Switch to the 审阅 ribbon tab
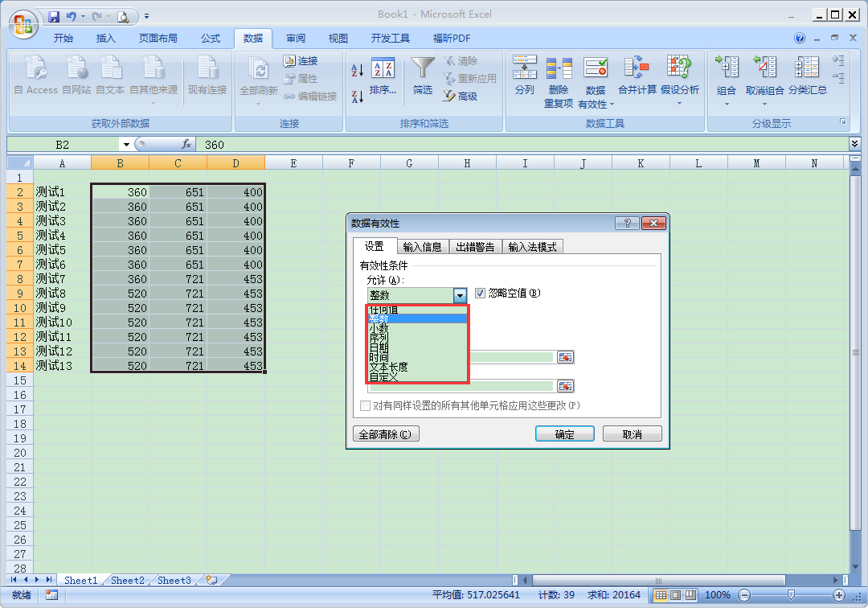This screenshot has height=608, width=868. tap(295, 38)
